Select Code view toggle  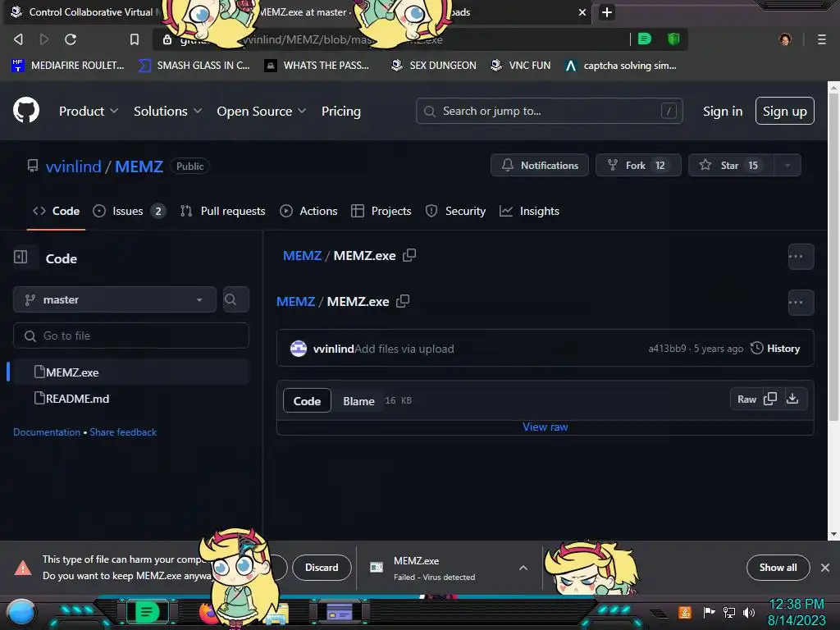(x=307, y=400)
